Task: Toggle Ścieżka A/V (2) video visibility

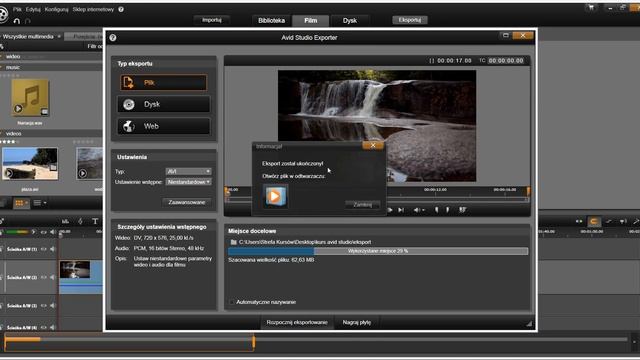Action: coord(44,277)
